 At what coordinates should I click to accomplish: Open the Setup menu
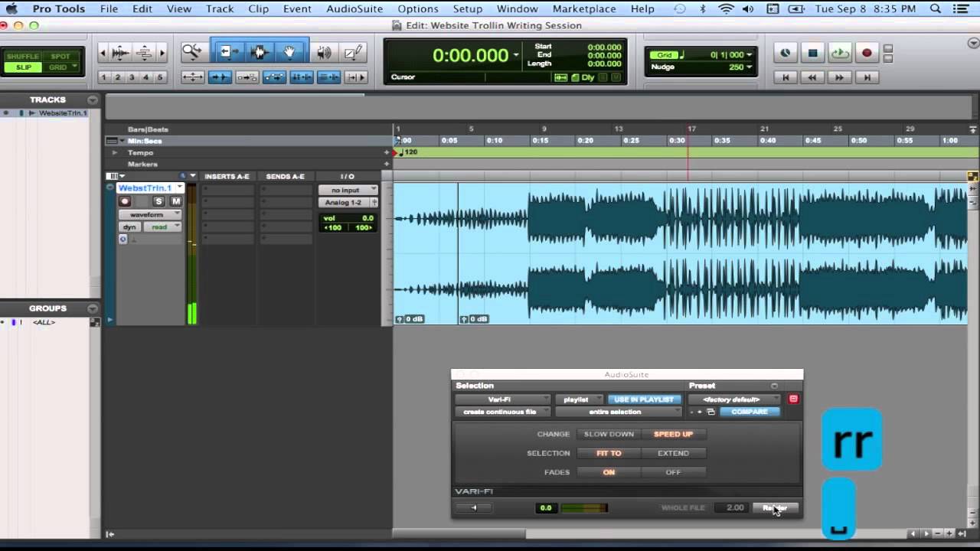467,8
